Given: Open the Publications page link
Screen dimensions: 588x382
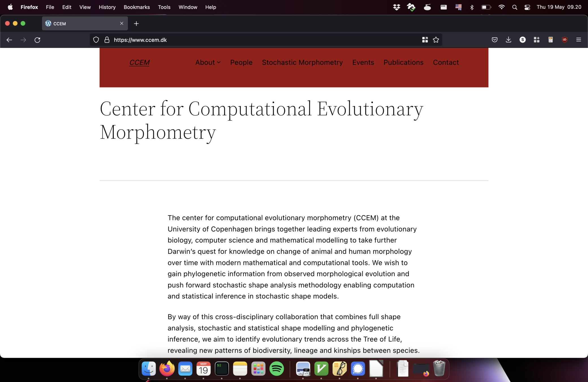Looking at the screenshot, I should pos(403,62).
